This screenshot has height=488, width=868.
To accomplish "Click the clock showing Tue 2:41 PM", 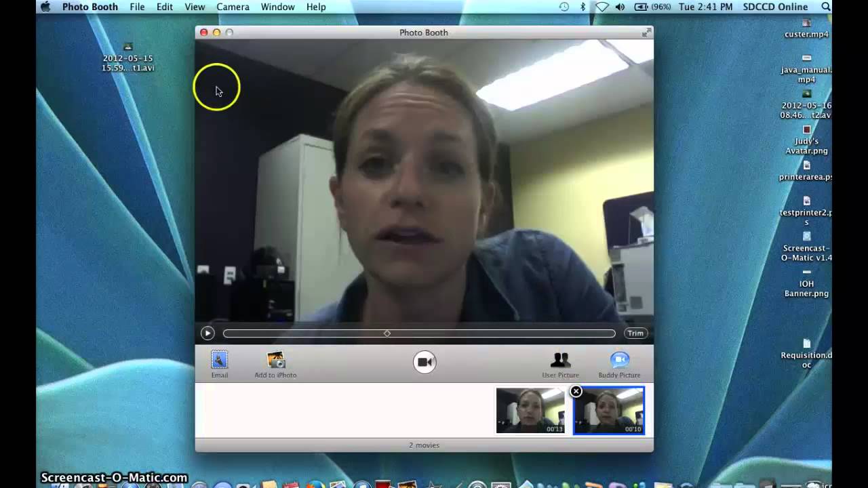I will [705, 7].
